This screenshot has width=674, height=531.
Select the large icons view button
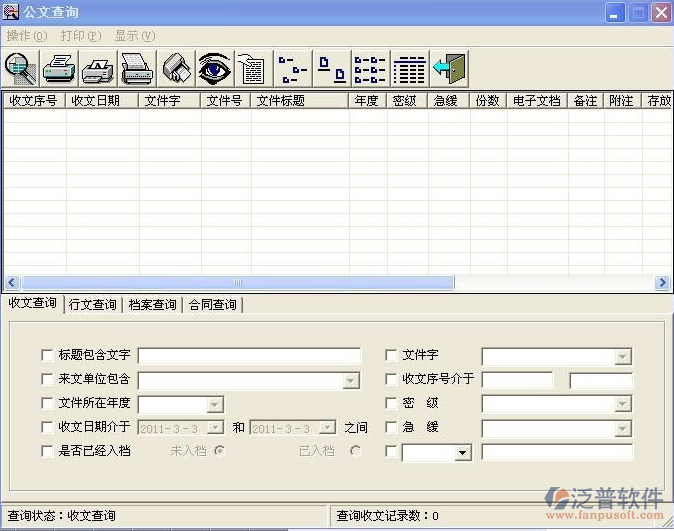pyautogui.click(x=293, y=68)
